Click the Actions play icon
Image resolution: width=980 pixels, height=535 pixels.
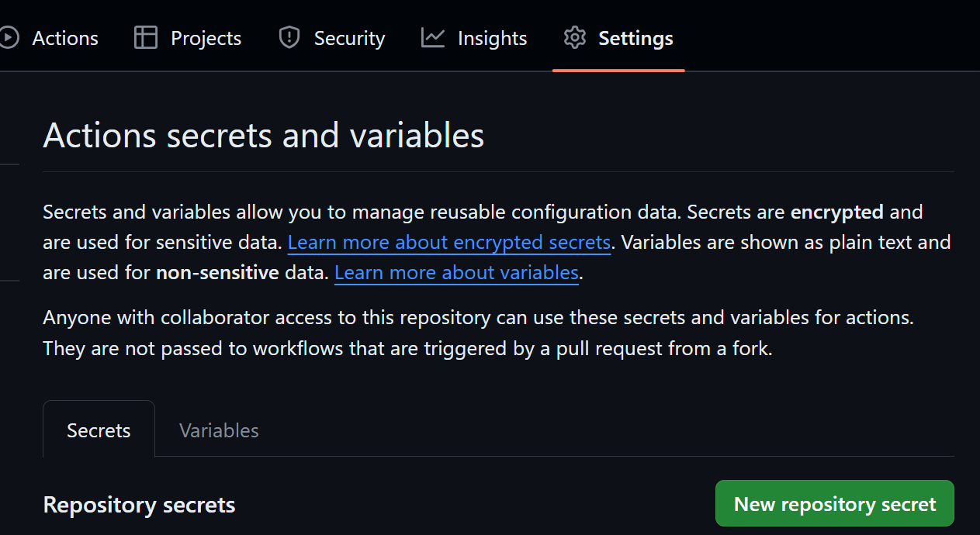tap(9, 37)
